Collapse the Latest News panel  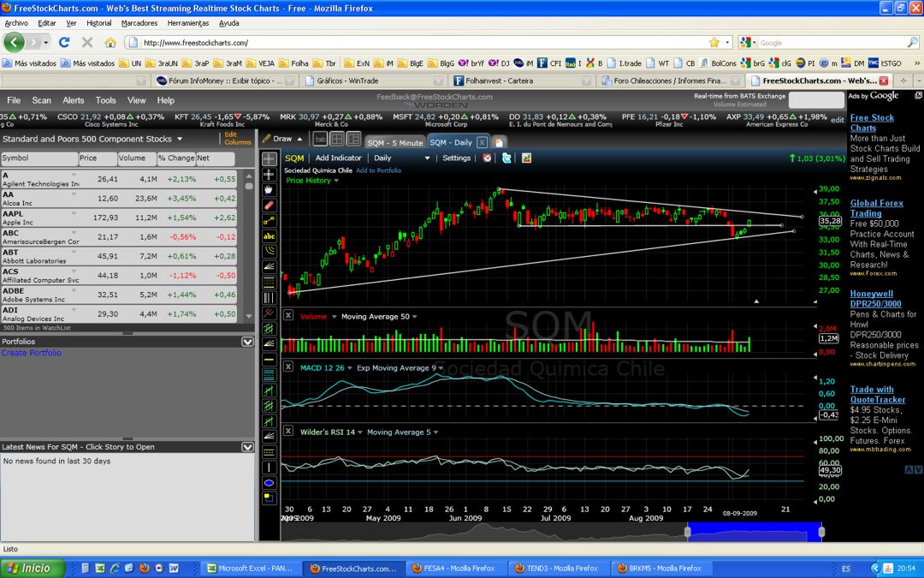pos(247,447)
